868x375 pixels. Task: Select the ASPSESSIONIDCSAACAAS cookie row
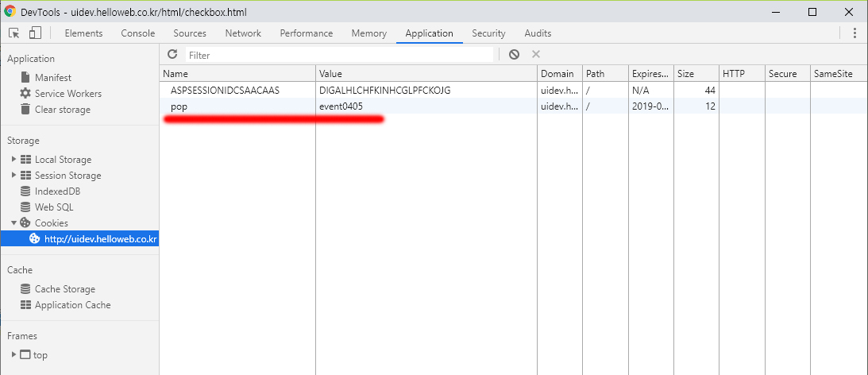pyautogui.click(x=514, y=90)
